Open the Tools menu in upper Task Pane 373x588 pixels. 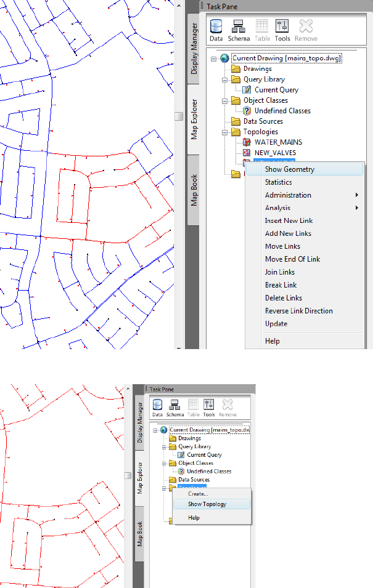pos(282,30)
